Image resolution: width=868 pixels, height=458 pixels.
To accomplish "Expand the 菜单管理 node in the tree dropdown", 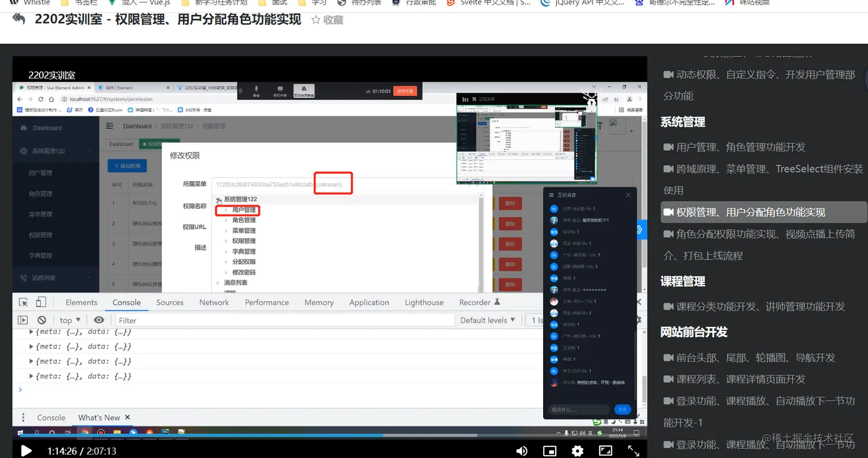I will (227, 230).
